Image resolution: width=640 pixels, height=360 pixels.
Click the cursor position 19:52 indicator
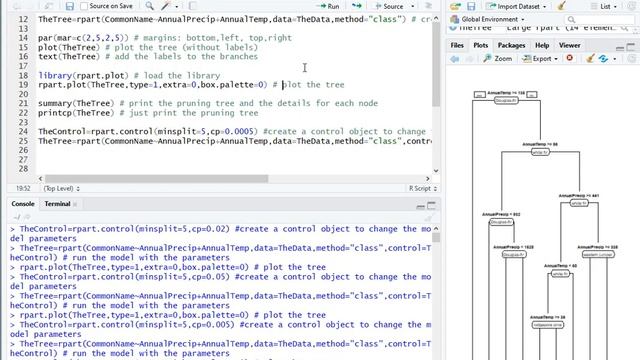pos(23,189)
